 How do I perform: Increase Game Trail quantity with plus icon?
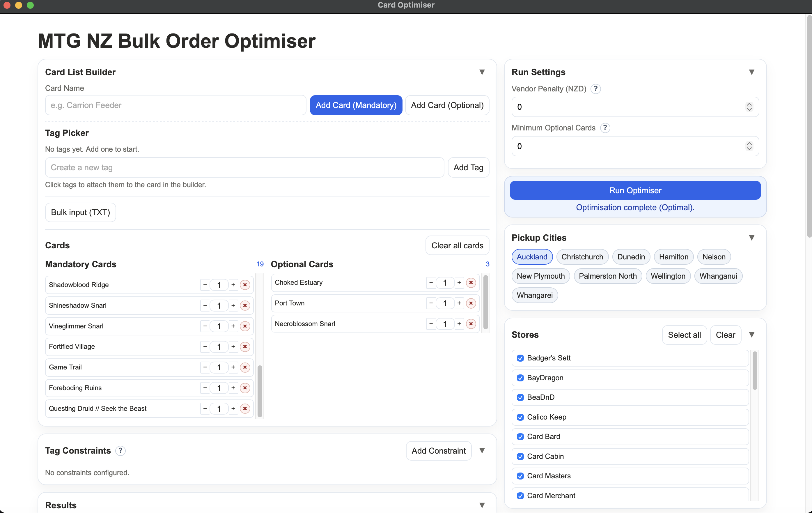coord(233,367)
